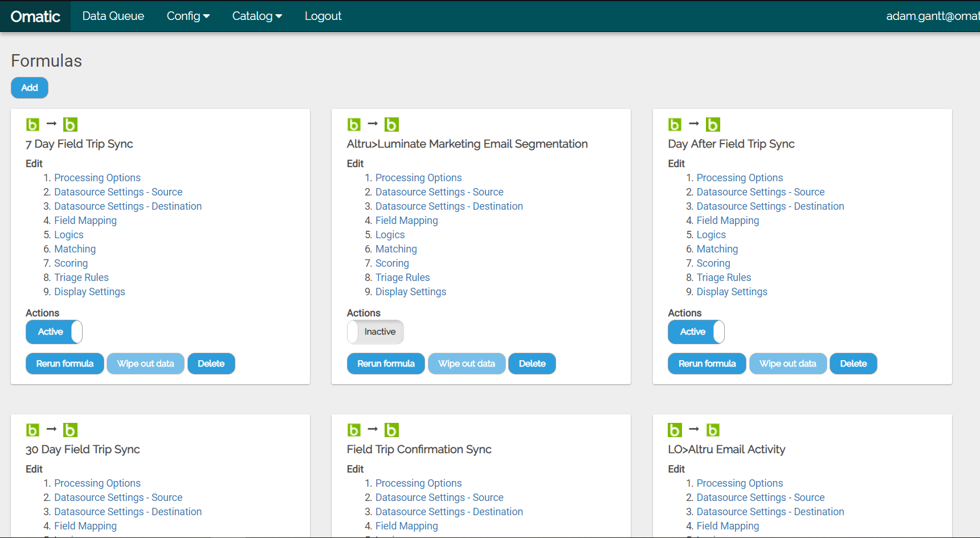The height and width of the screenshot is (538, 980).
Task: Open Field Mapping for LO>Altru Email Activity
Action: 728,526
